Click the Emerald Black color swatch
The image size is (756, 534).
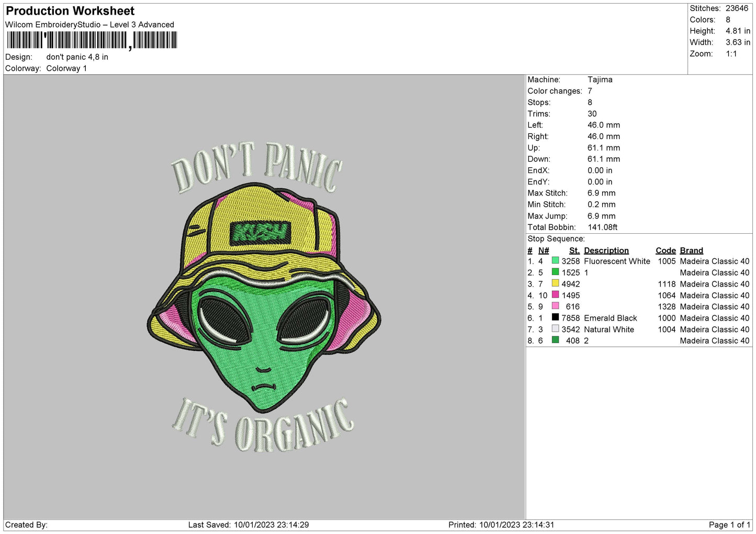555,317
